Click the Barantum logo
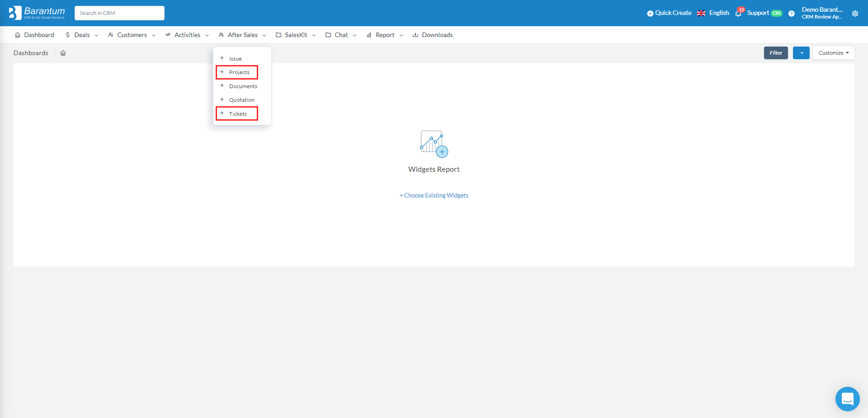This screenshot has height=418, width=868. coord(37,13)
